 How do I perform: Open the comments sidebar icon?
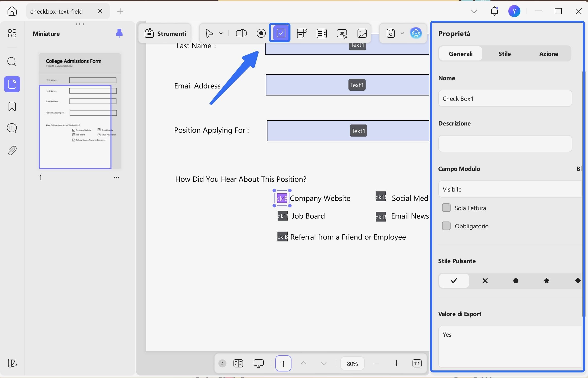coord(12,128)
